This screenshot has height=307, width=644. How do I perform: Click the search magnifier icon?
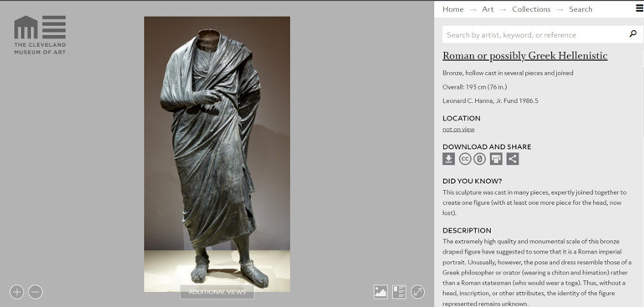[x=633, y=34]
